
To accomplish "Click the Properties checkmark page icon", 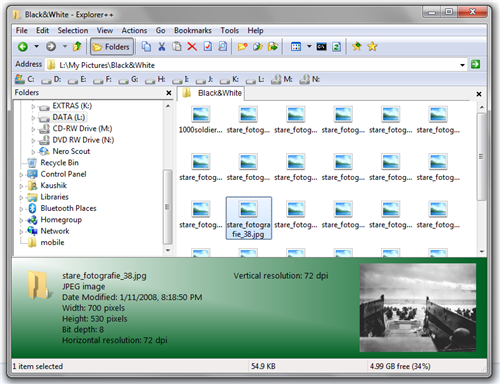I will click(208, 47).
